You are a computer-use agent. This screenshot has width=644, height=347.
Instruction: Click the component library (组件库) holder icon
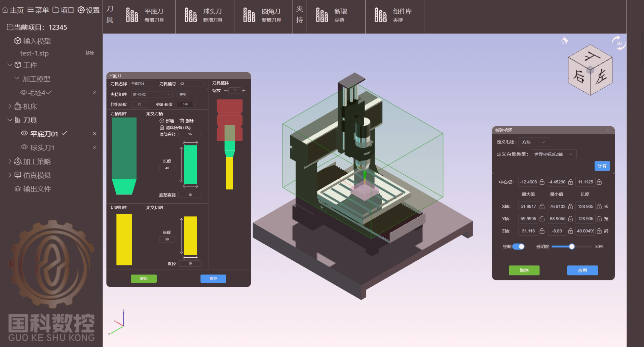pyautogui.click(x=380, y=15)
